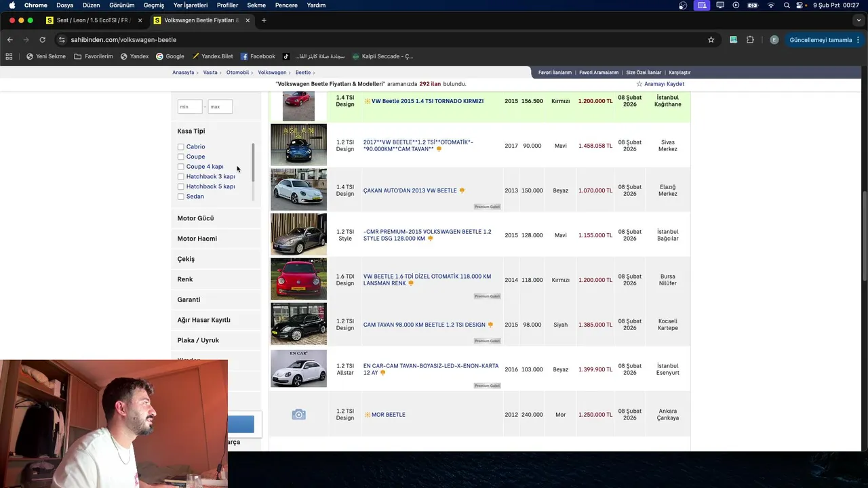868x488 pixels.
Task: Open the Facebook bookmark
Action: (x=258, y=56)
